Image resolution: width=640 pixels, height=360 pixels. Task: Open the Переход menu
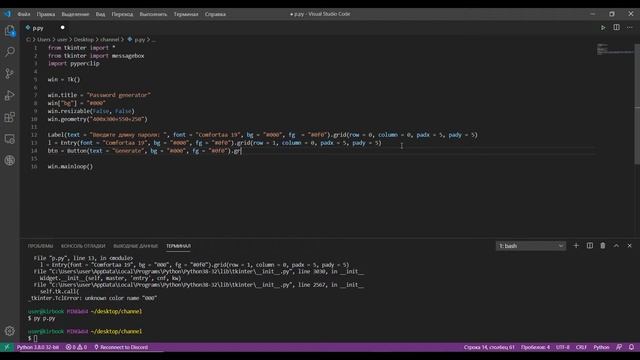[x=122, y=14]
